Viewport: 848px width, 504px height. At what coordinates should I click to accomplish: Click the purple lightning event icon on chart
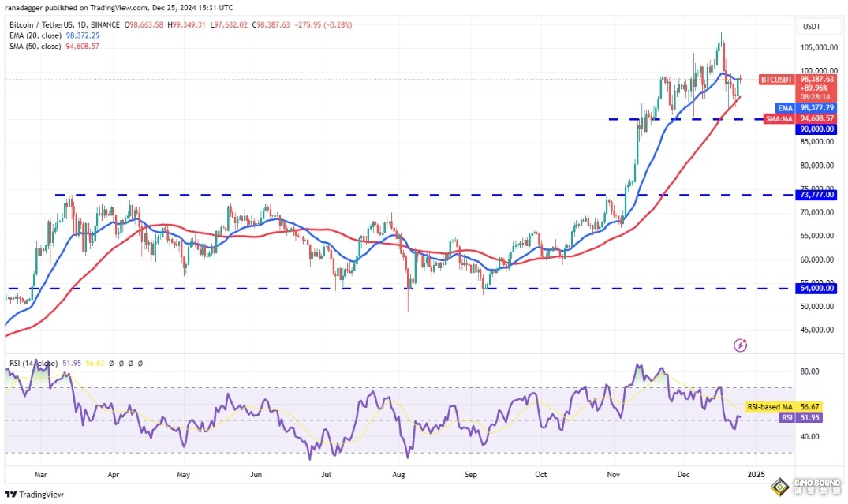[x=740, y=345]
